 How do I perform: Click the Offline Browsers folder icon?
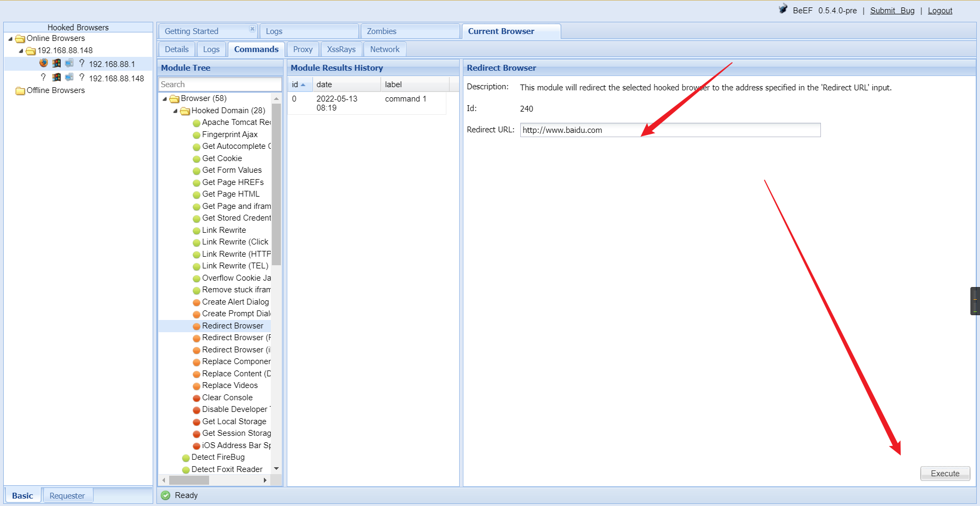[x=20, y=91]
